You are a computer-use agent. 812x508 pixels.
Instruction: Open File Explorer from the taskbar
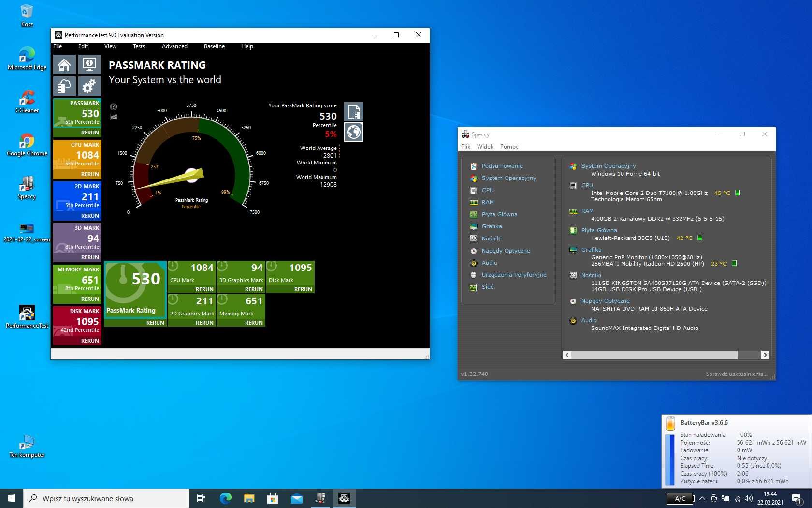pyautogui.click(x=249, y=498)
